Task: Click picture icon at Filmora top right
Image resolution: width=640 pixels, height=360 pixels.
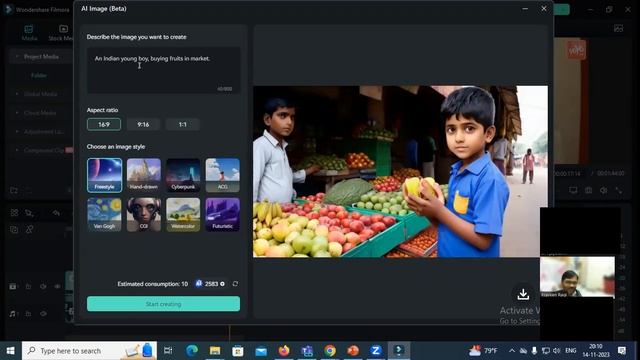Action: pos(618,28)
